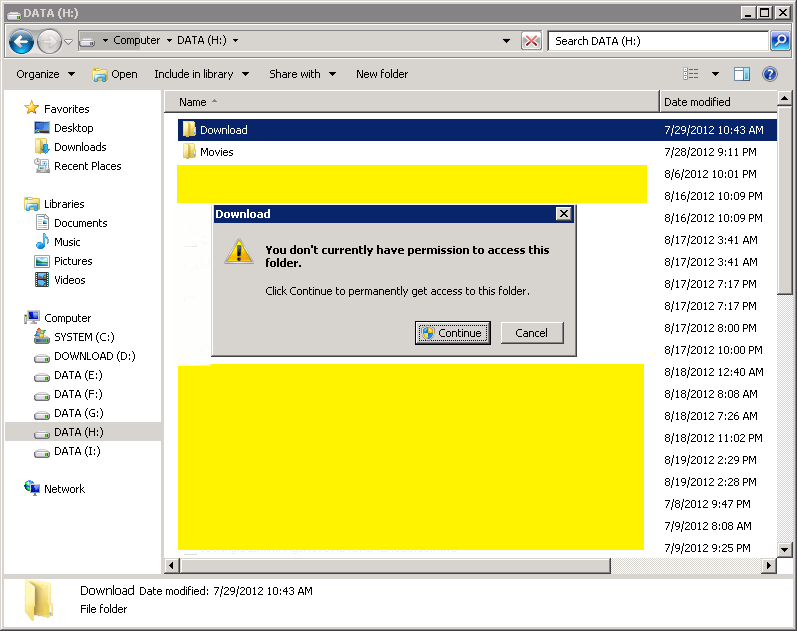Open Recent Places under Favorites

tap(78, 166)
